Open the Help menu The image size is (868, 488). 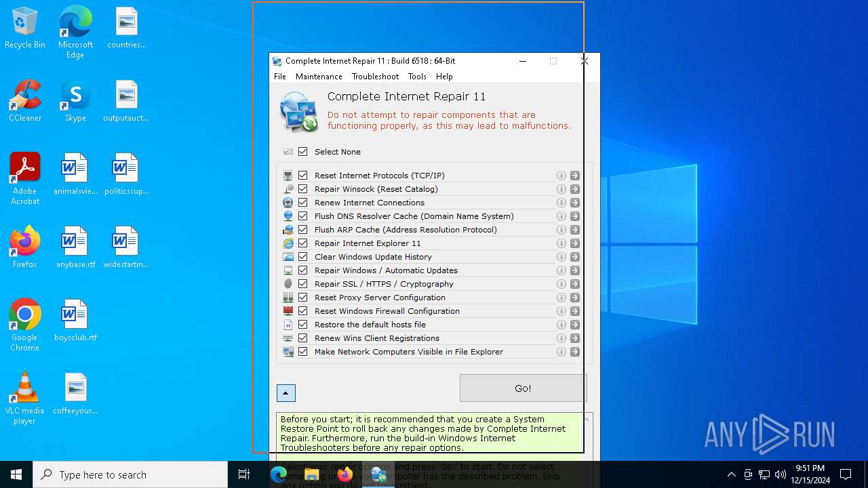pos(444,77)
